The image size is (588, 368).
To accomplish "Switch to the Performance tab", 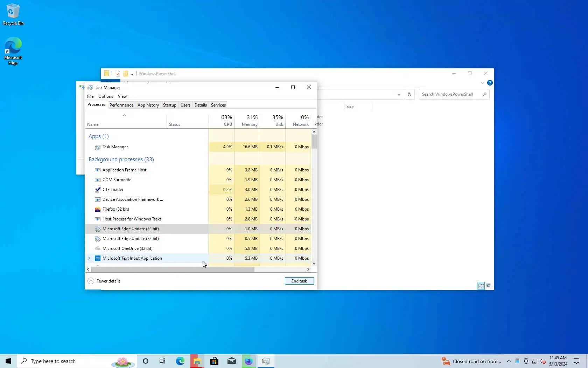I will (121, 105).
